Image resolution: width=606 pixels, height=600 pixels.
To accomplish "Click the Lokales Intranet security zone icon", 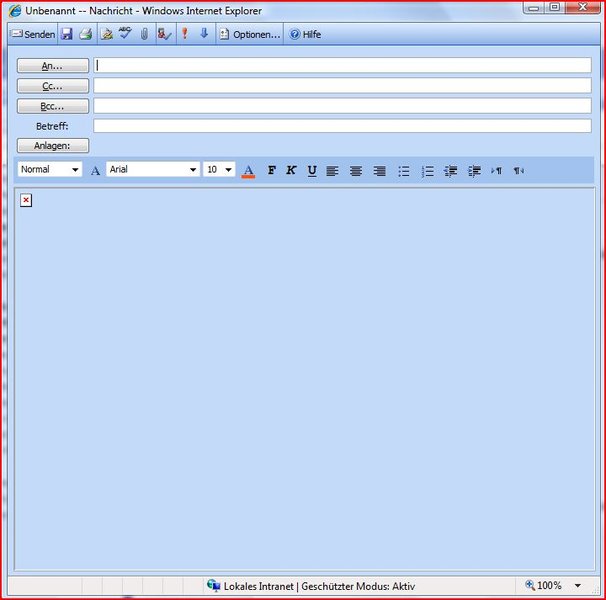I will coord(213,585).
